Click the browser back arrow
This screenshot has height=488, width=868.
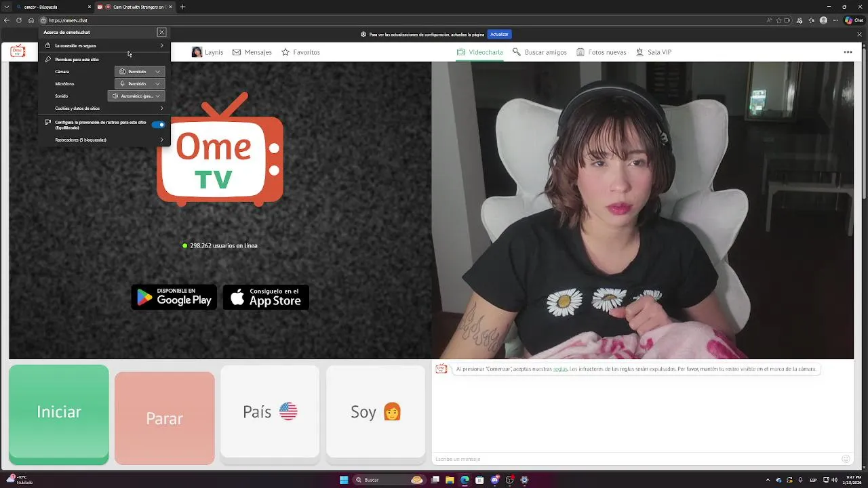[x=7, y=20]
